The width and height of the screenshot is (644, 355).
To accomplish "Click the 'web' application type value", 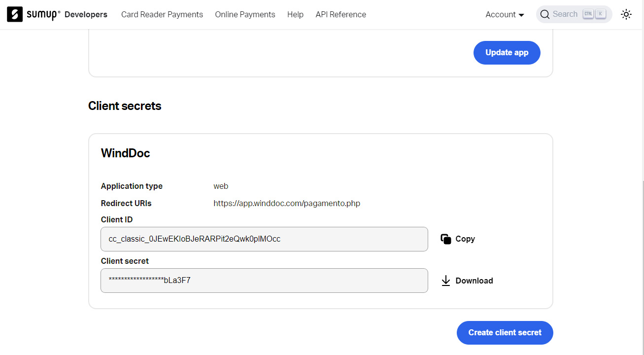I will tap(221, 186).
